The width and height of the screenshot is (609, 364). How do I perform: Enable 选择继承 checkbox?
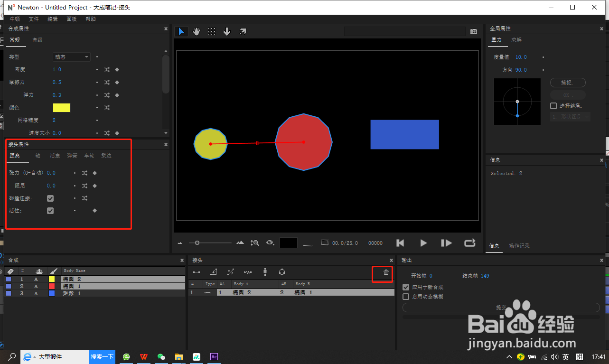tap(553, 106)
